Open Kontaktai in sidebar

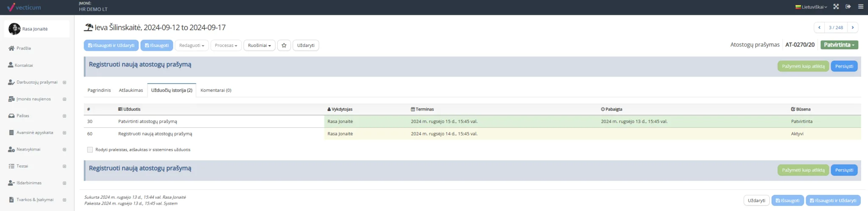click(23, 66)
